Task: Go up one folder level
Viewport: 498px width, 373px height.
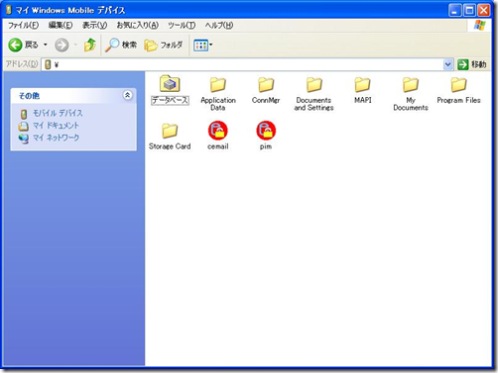Action: 90,45
